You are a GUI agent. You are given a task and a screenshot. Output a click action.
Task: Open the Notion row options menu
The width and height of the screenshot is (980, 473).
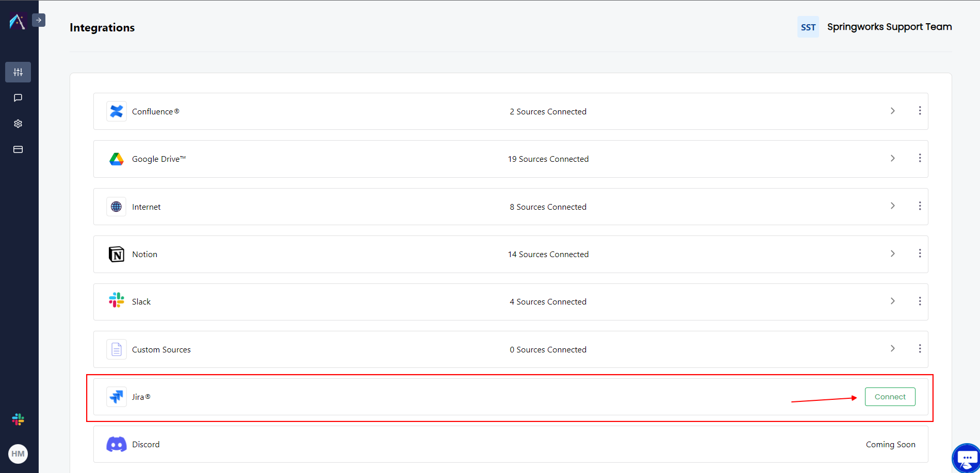point(920,253)
